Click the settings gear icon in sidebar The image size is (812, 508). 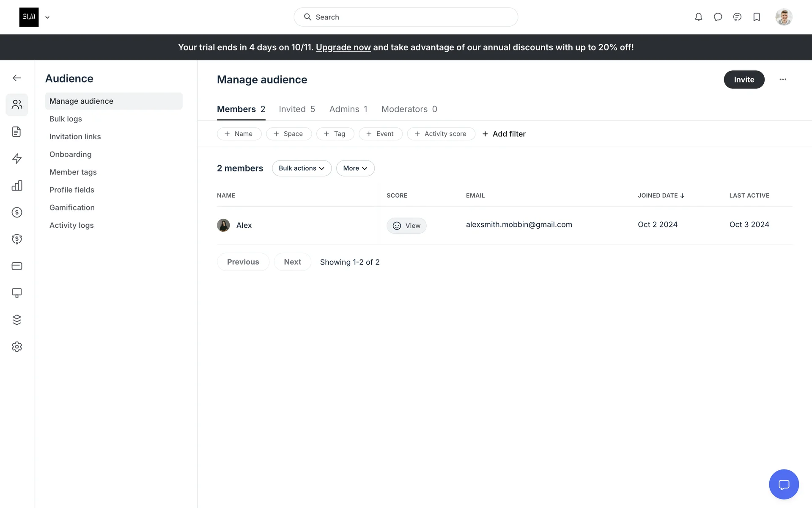click(17, 347)
